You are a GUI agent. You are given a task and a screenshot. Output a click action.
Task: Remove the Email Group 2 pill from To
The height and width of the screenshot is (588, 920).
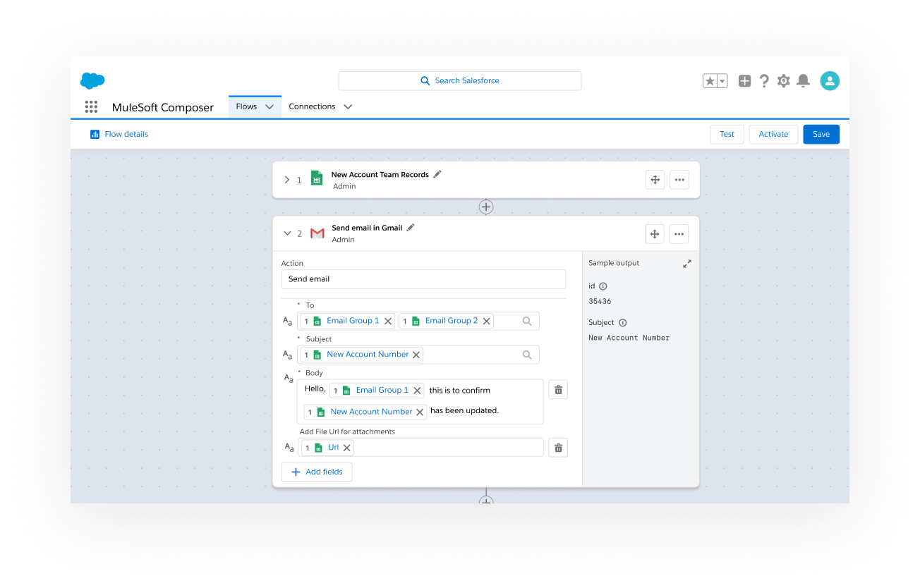tap(486, 321)
